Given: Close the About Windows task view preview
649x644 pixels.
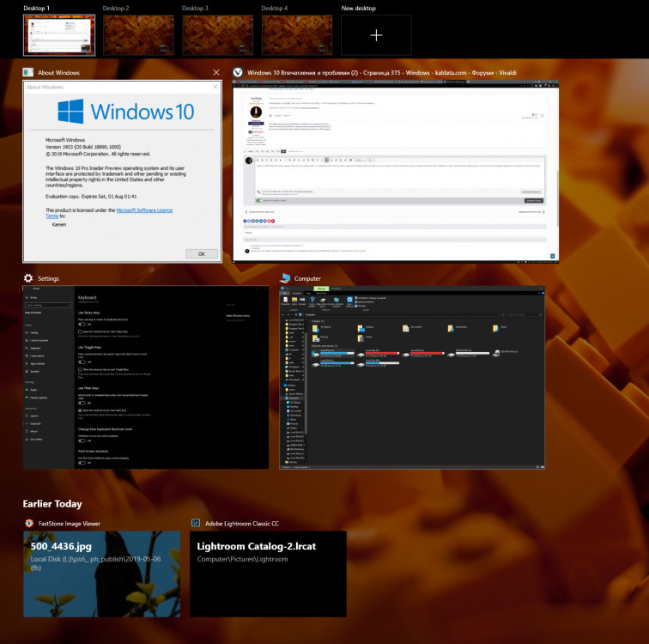Looking at the screenshot, I should pyautogui.click(x=216, y=72).
